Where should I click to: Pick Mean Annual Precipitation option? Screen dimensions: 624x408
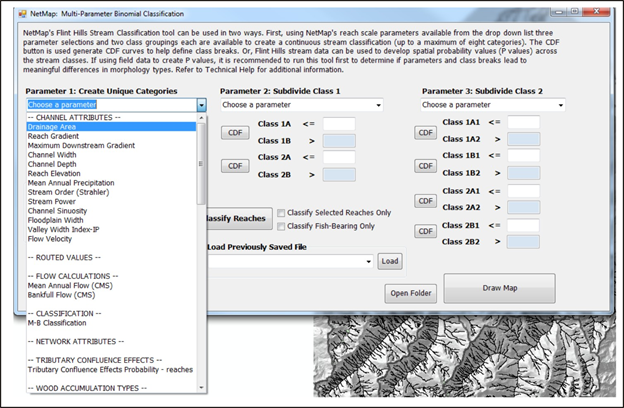click(111, 183)
